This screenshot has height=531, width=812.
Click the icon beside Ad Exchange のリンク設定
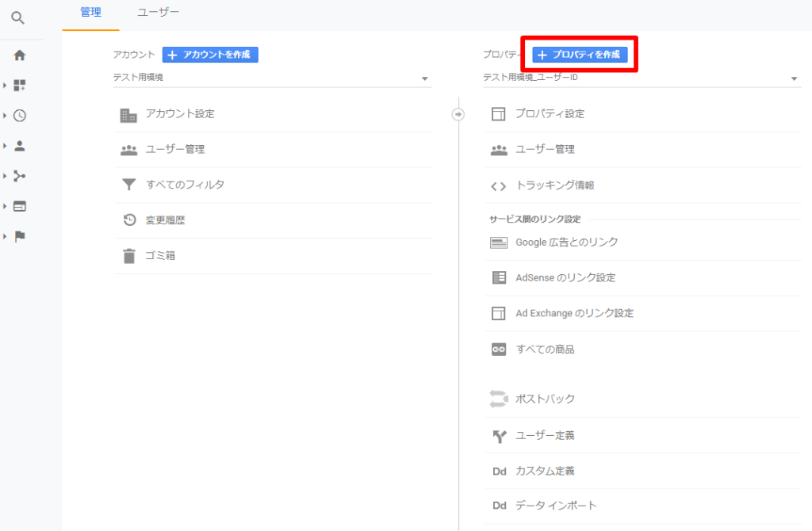498,313
